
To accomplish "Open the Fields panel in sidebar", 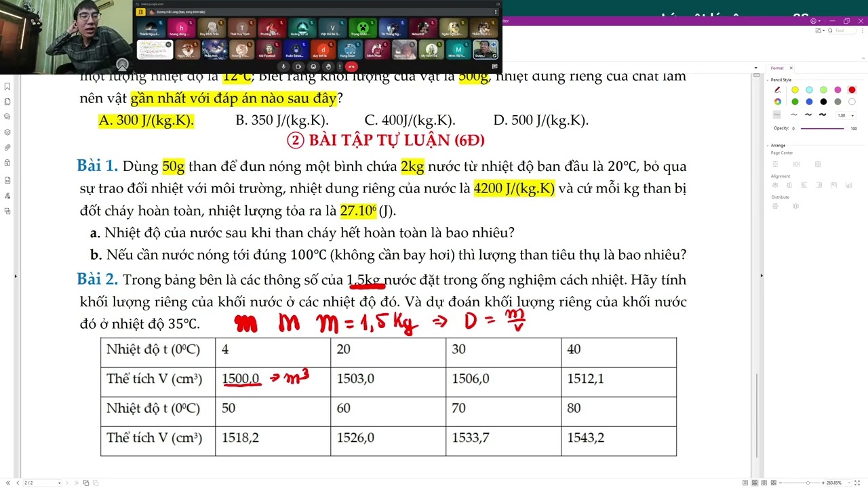I will coord(7,180).
